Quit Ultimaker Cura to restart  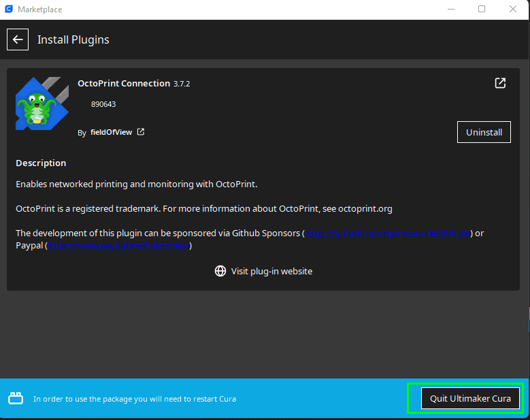470,398
